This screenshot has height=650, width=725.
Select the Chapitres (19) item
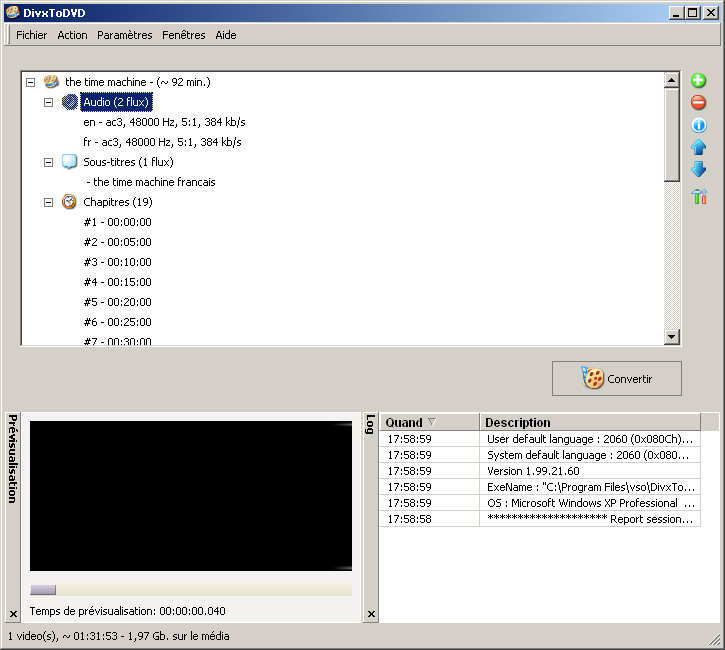click(118, 202)
